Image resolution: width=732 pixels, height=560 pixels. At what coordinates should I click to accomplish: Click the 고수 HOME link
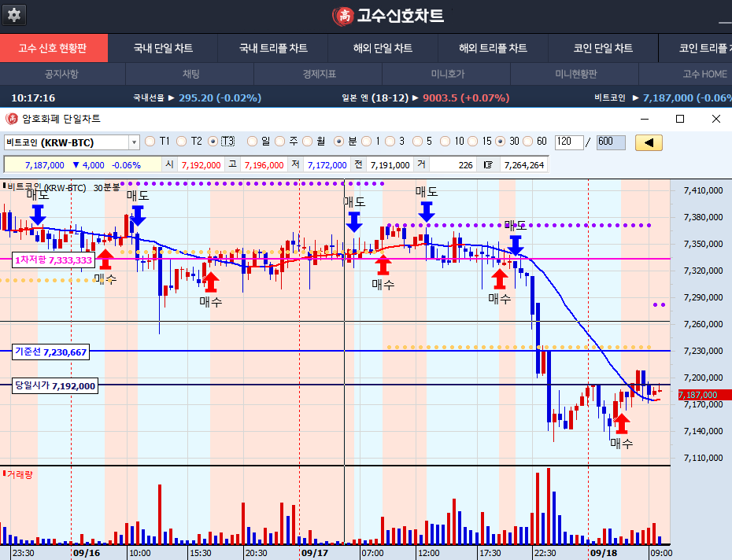click(x=704, y=74)
